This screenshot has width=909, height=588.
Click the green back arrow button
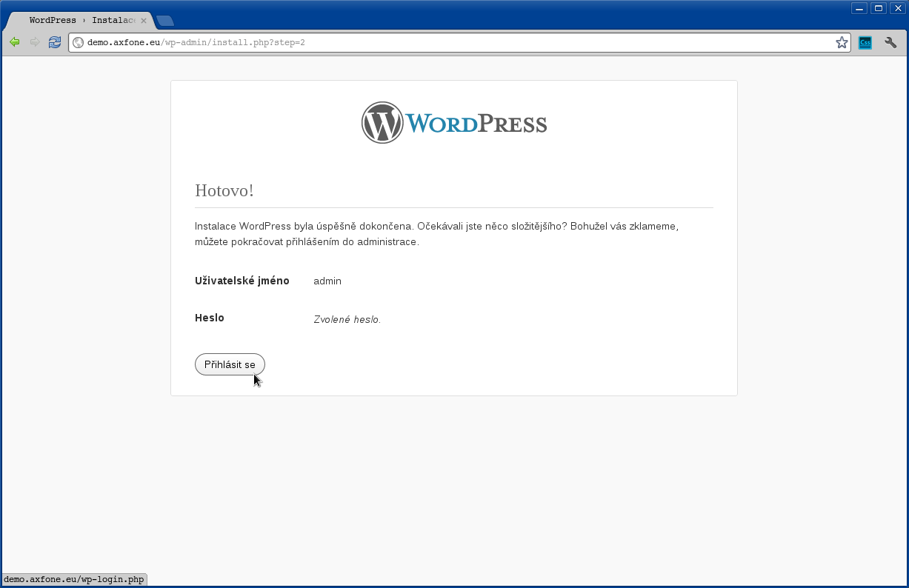pyautogui.click(x=14, y=42)
